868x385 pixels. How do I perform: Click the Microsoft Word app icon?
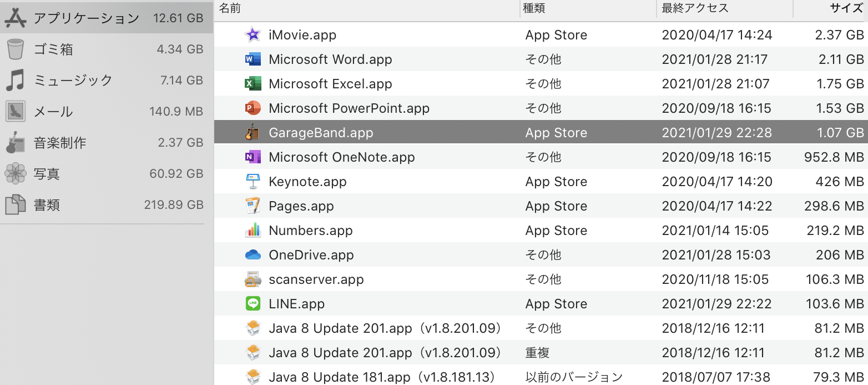(253, 59)
